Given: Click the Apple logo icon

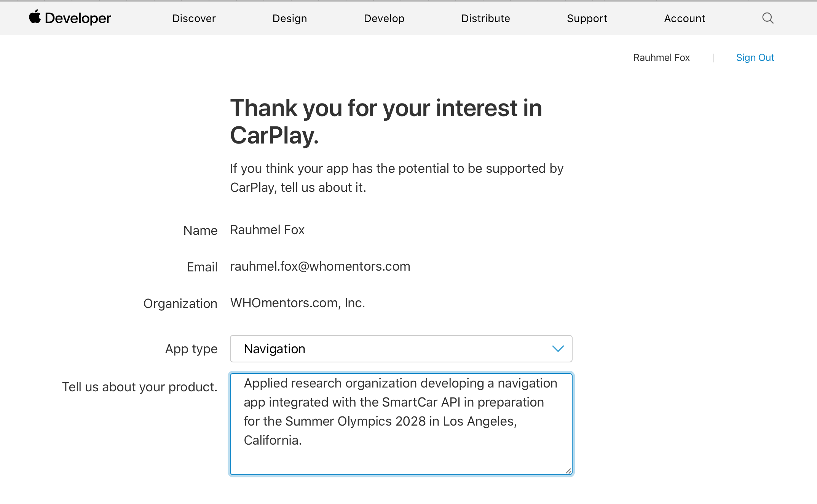Looking at the screenshot, I should tap(35, 17).
